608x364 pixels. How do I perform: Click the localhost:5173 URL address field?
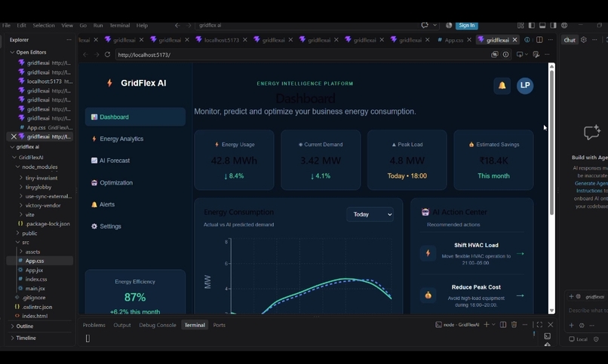click(302, 54)
